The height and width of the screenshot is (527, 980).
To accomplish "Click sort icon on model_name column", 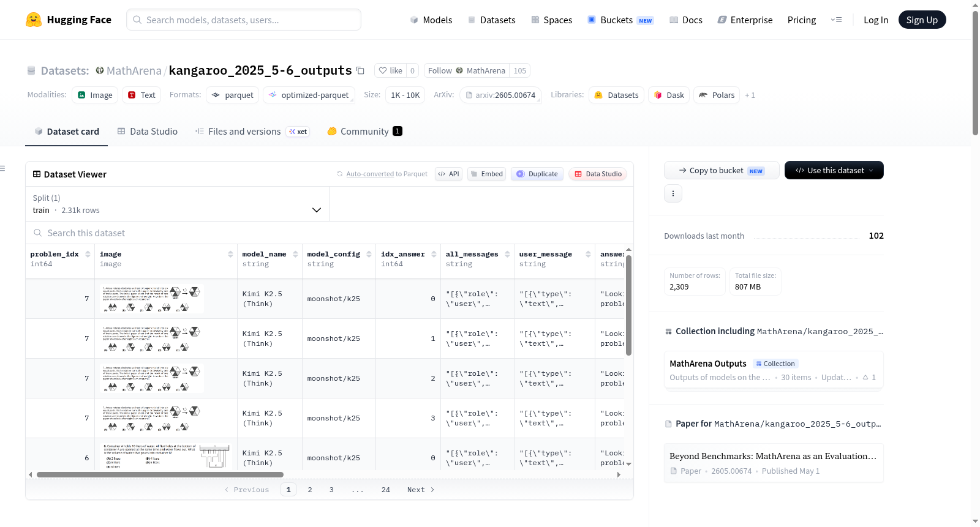I will [295, 254].
